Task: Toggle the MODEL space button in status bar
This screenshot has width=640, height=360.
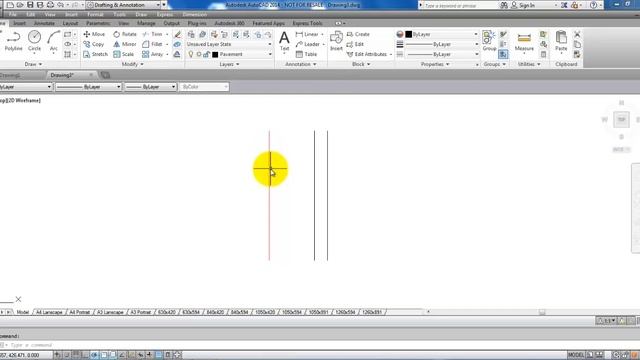Action: click(576, 355)
